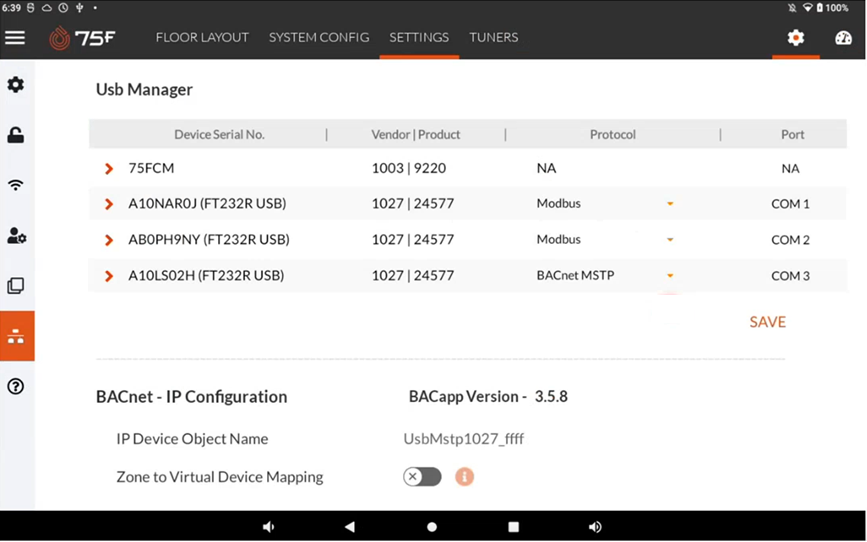
Task: Expand the AB0PH9NY device row chevron
Action: point(109,240)
